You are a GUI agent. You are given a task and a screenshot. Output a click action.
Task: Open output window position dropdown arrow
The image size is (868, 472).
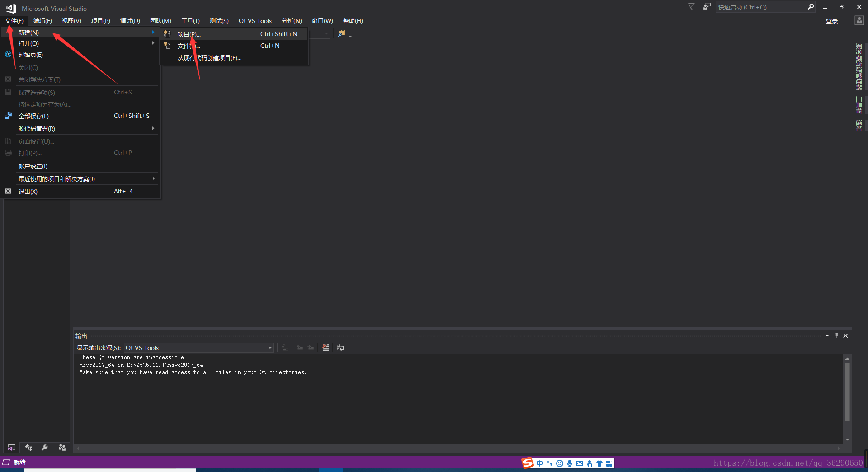(x=827, y=336)
